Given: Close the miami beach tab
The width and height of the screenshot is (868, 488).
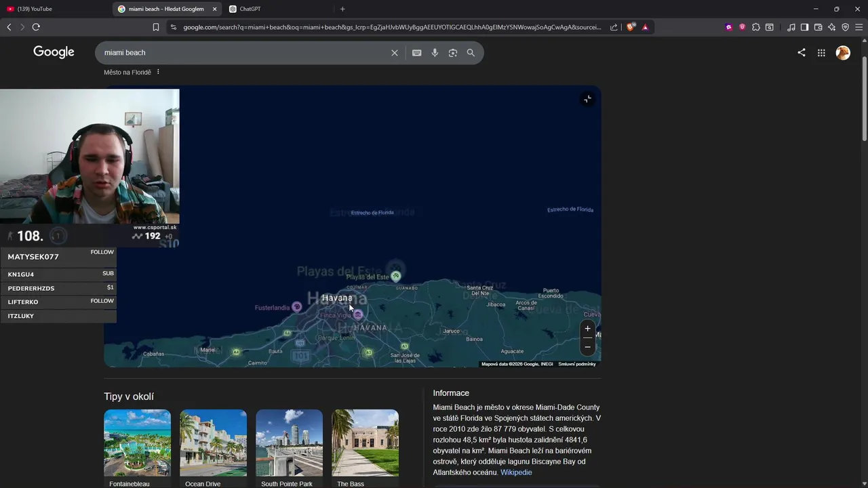Looking at the screenshot, I should 215,9.
